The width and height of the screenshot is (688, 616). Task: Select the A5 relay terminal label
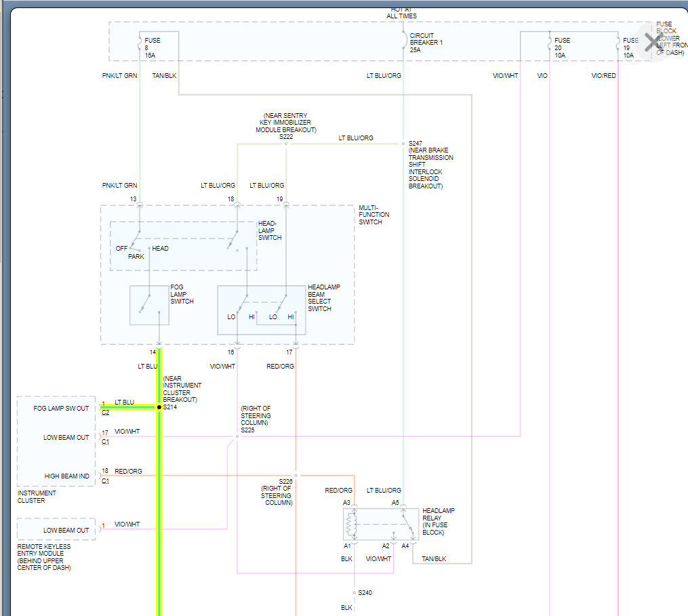[395, 503]
